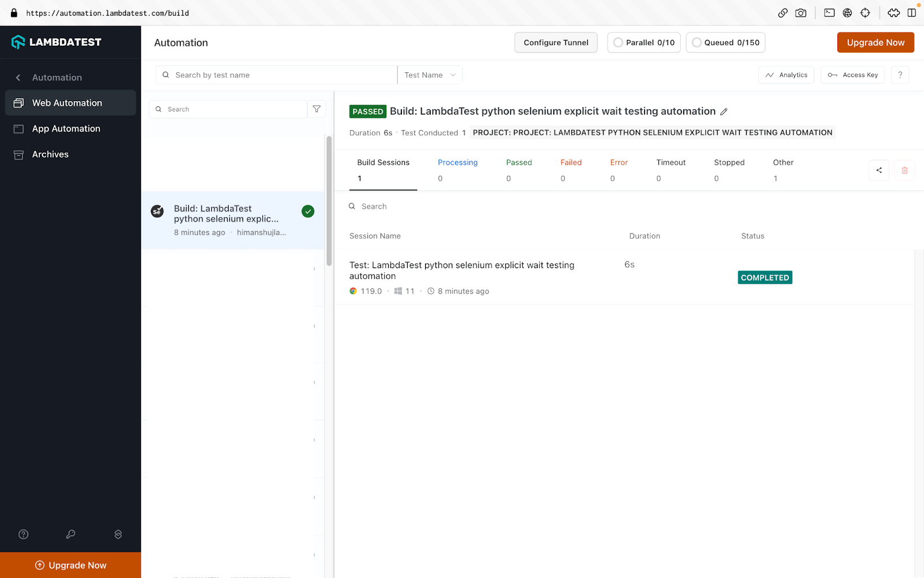Viewport: 924px width, 578px height.
Task: Click the help circle icon in sidebar footer
Action: (24, 534)
